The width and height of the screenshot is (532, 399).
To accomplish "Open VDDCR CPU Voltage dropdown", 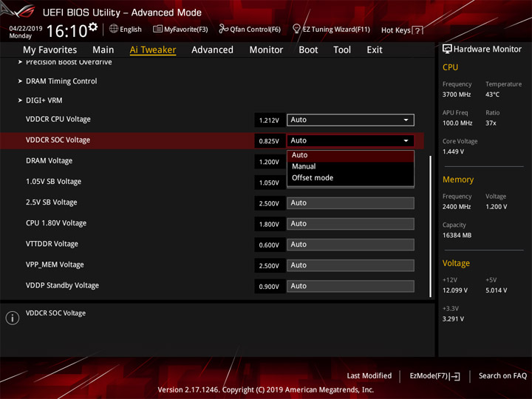I will (350, 120).
